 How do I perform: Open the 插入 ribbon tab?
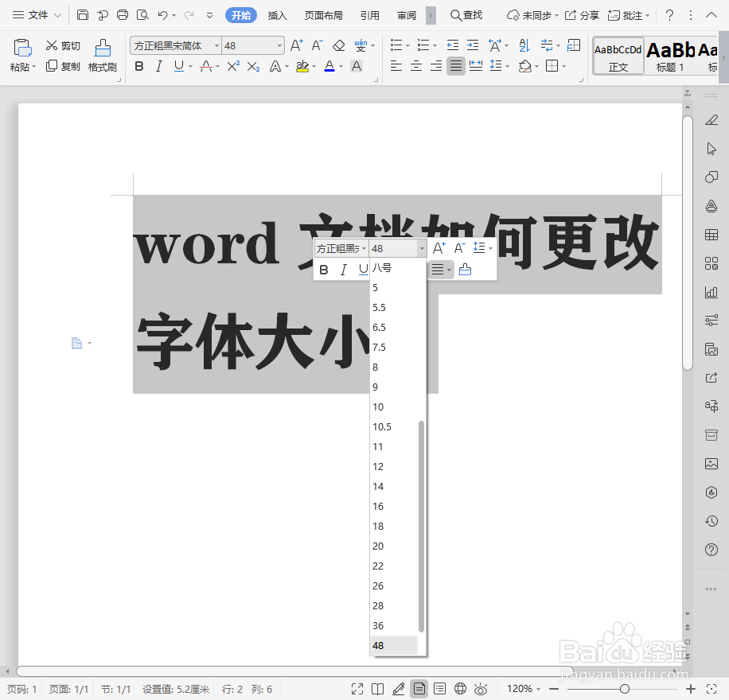coord(277,14)
